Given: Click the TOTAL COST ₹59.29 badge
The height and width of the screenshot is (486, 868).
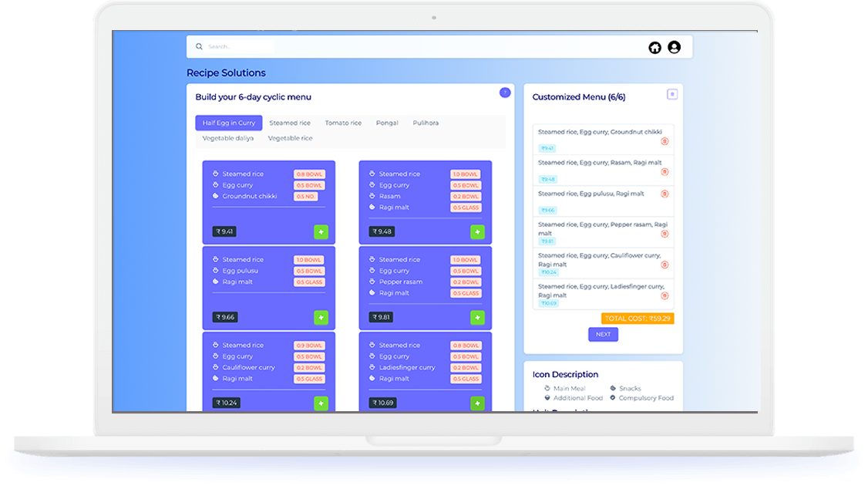Looking at the screenshot, I should point(637,318).
